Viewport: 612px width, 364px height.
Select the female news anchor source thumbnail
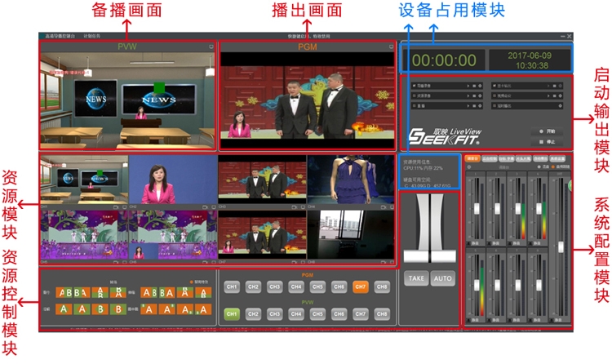point(171,181)
